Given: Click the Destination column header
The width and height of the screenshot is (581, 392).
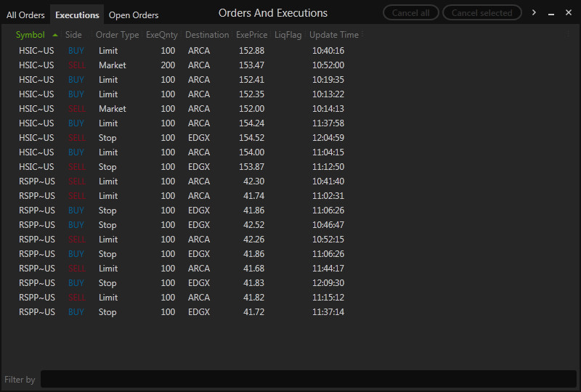Looking at the screenshot, I should (x=207, y=35).
